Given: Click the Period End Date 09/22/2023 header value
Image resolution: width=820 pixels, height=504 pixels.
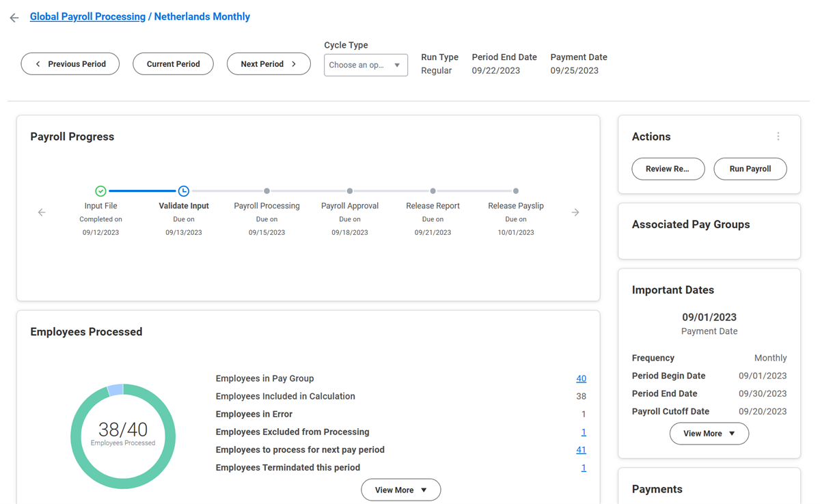Looking at the screenshot, I should point(496,70).
